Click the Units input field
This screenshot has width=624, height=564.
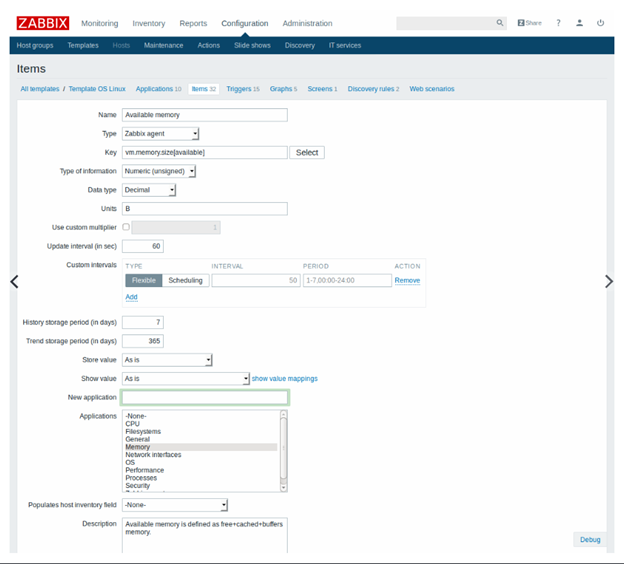click(x=205, y=209)
